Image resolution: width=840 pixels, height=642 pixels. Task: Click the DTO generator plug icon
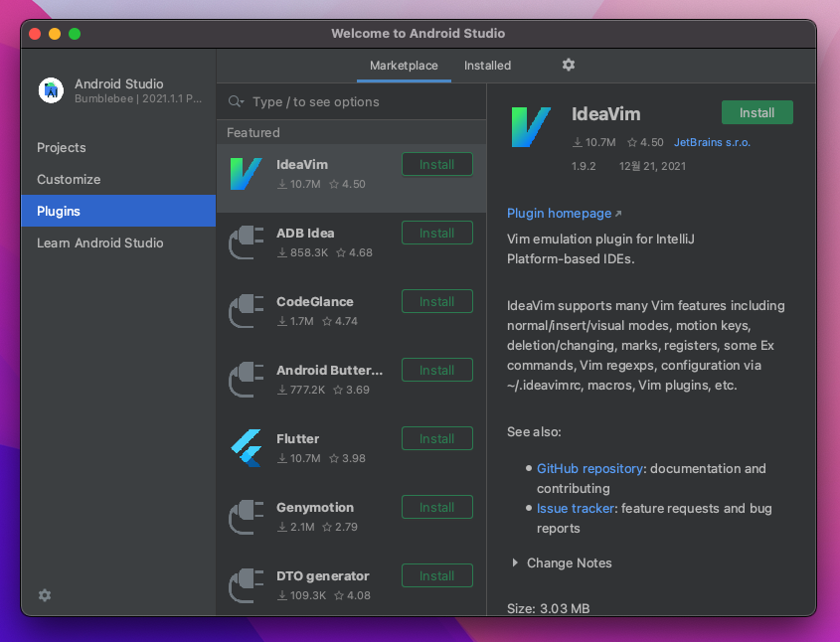pyautogui.click(x=246, y=584)
